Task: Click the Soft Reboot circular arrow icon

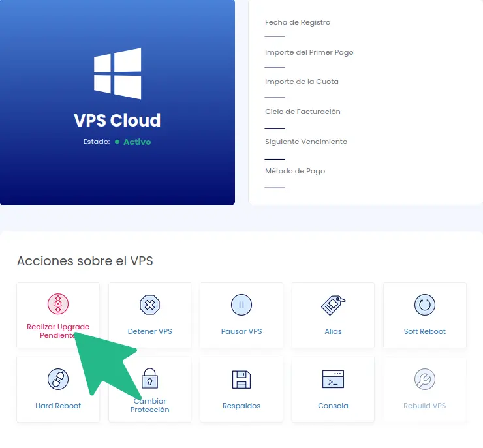Action: pos(425,305)
